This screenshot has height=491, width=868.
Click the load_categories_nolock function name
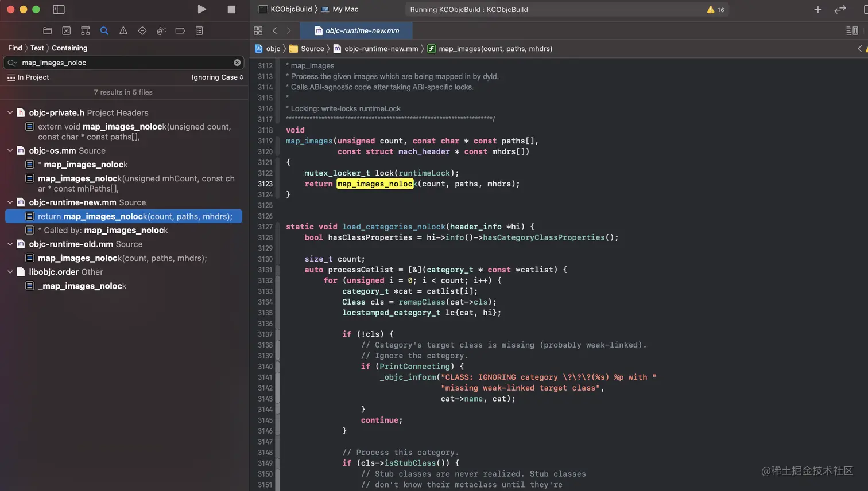pos(394,227)
